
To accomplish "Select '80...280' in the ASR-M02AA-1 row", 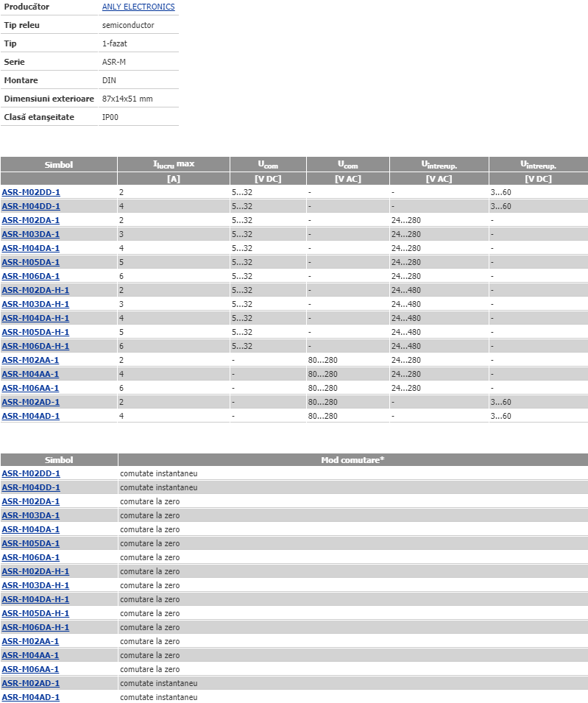I will point(322,360).
